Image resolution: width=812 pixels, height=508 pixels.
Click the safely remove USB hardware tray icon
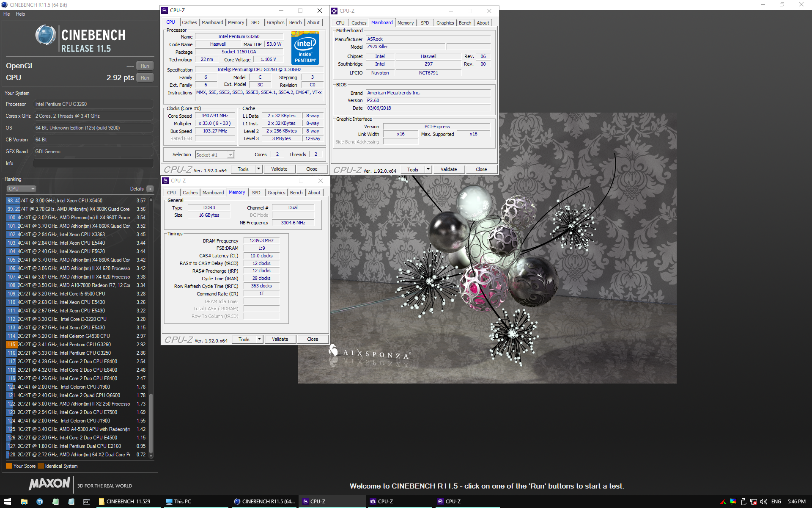tap(743, 502)
